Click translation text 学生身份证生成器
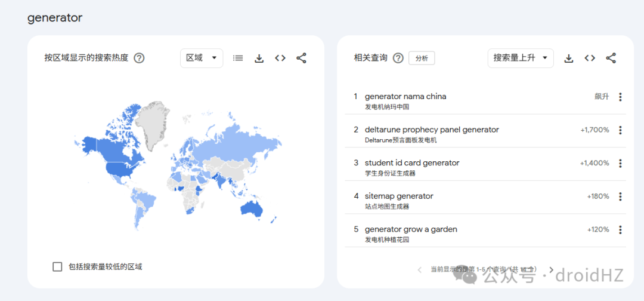Image resolution: width=644 pixels, height=301 pixels. tap(390, 174)
